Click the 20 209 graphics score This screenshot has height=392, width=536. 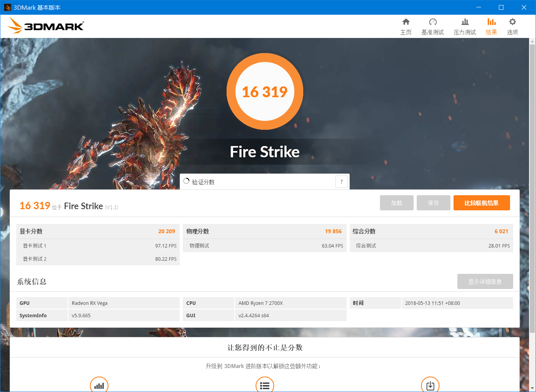(167, 231)
